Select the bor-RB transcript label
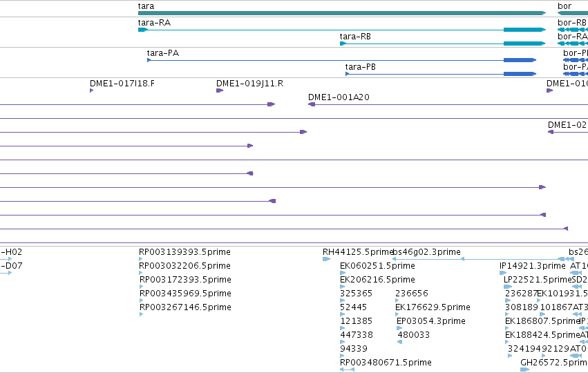 point(572,23)
